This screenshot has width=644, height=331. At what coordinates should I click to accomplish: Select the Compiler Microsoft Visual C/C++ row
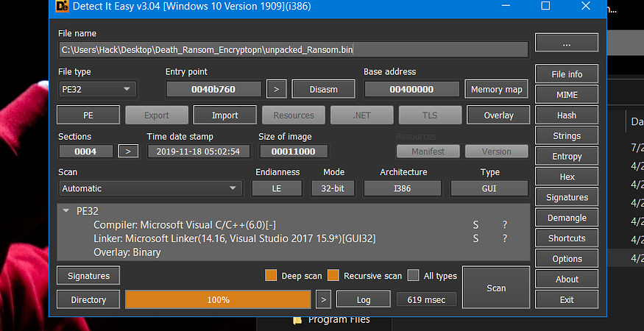click(294, 224)
